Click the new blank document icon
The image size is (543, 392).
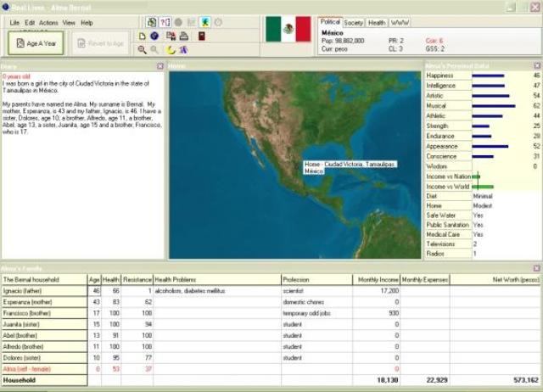[x=143, y=36]
